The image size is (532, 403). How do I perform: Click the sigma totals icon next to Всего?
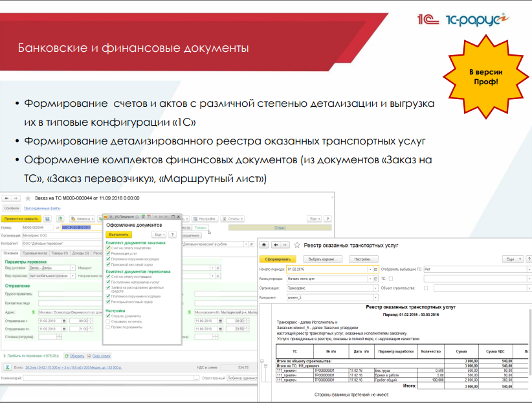click(7, 367)
